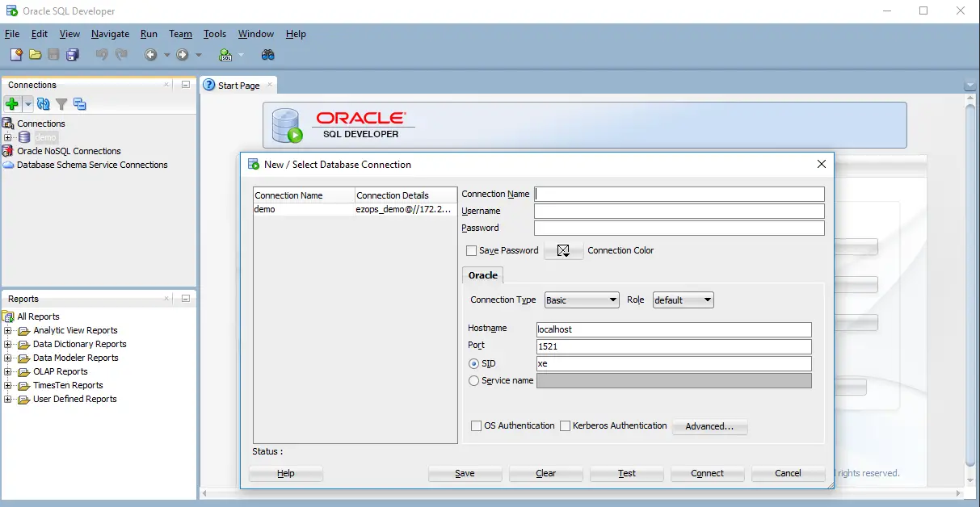This screenshot has width=980, height=507.
Task: Open the Connection Color picker
Action: pyautogui.click(x=564, y=251)
